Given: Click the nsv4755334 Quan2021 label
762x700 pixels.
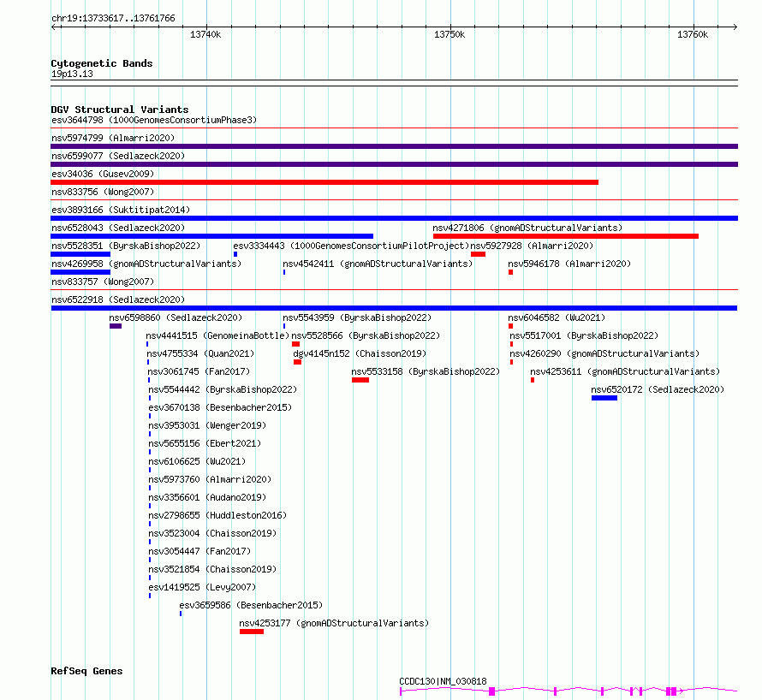Looking at the screenshot, I should [x=200, y=353].
